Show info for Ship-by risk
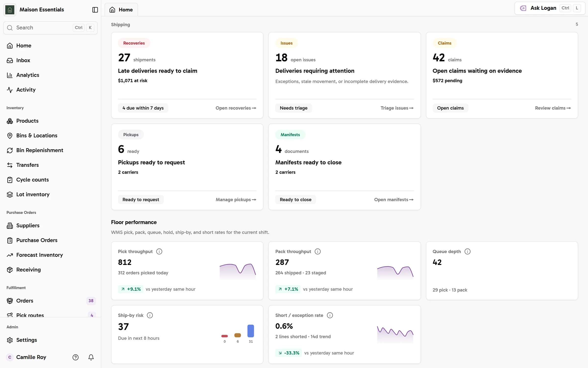 coord(150,315)
